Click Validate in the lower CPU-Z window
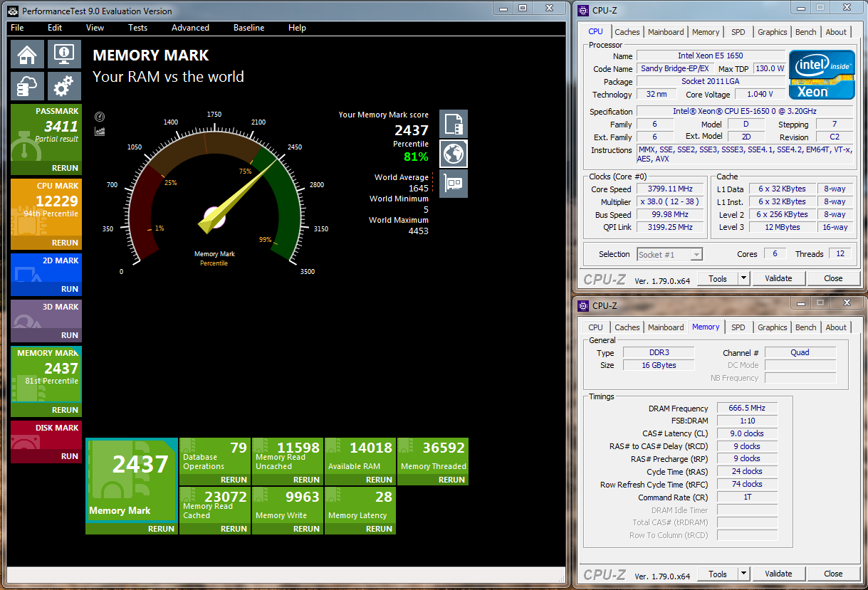Image resolution: width=868 pixels, height=590 pixels. [778, 574]
